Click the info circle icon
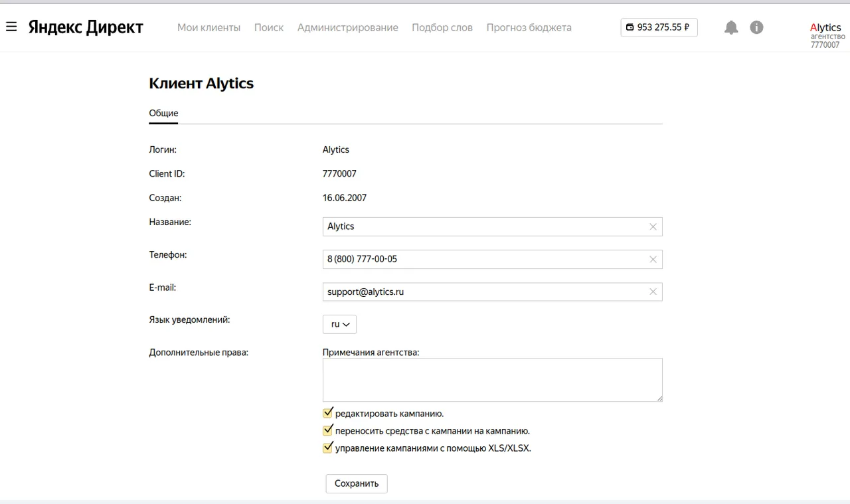Screen dimensions: 850x504 (756, 27)
